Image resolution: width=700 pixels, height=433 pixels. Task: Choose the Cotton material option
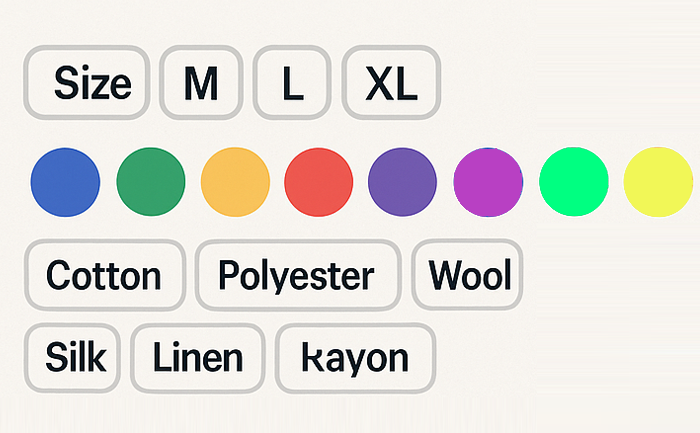tap(104, 275)
